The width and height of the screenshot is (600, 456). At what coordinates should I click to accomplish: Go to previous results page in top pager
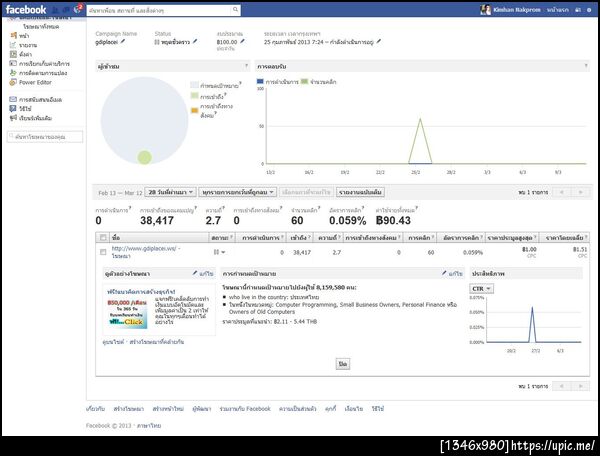pyautogui.click(x=562, y=192)
